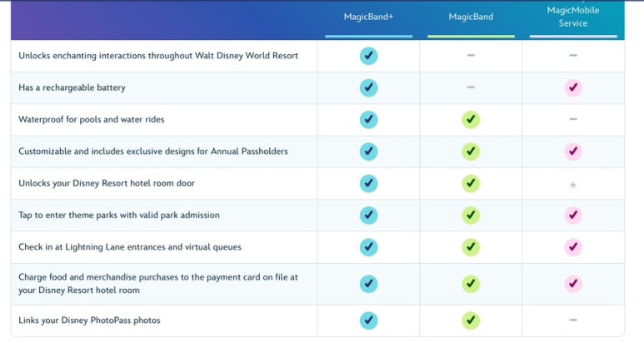644x343 pixels.
Task: Click MagicBand+ checkmark for PhotoPass photos row
Action: point(368,321)
